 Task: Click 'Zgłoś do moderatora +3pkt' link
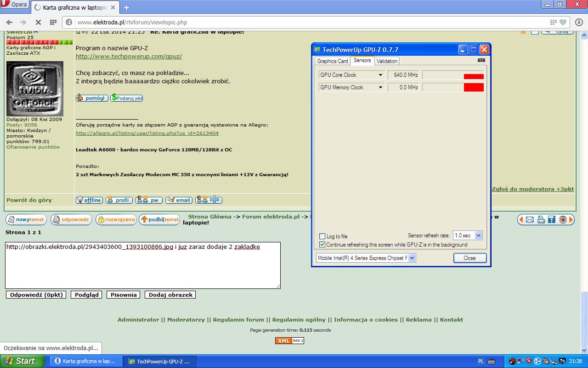pyautogui.click(x=533, y=189)
